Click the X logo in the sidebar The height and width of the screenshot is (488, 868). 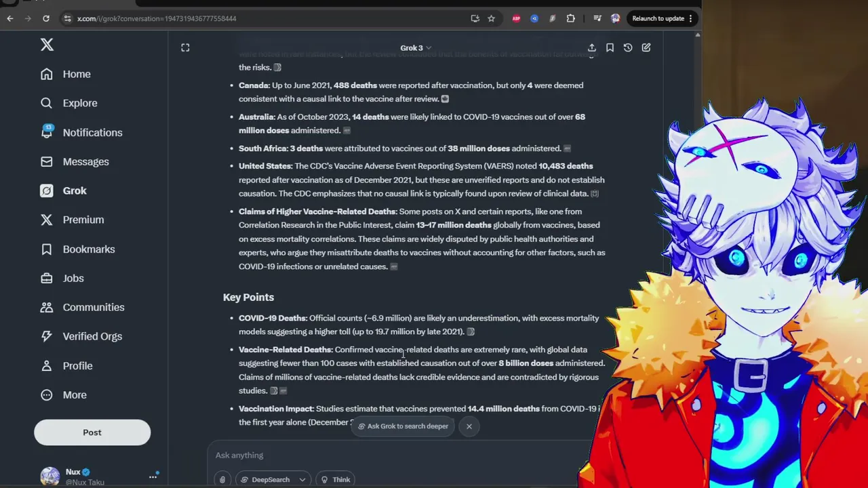pos(47,45)
